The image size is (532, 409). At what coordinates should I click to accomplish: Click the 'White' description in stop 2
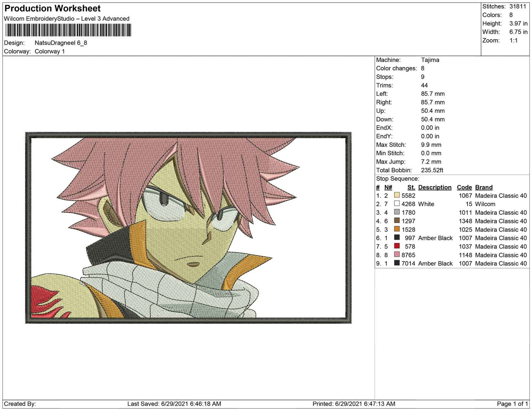pyautogui.click(x=426, y=204)
